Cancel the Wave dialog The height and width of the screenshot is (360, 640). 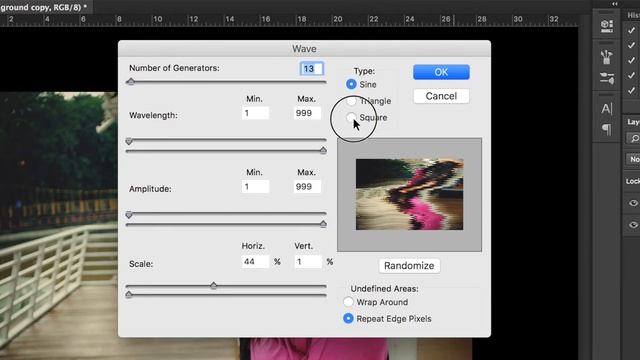(x=441, y=96)
